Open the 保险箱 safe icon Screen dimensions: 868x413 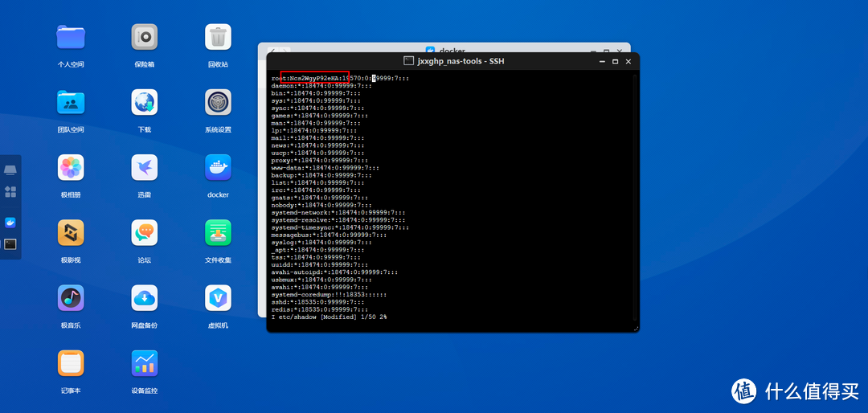coord(145,37)
